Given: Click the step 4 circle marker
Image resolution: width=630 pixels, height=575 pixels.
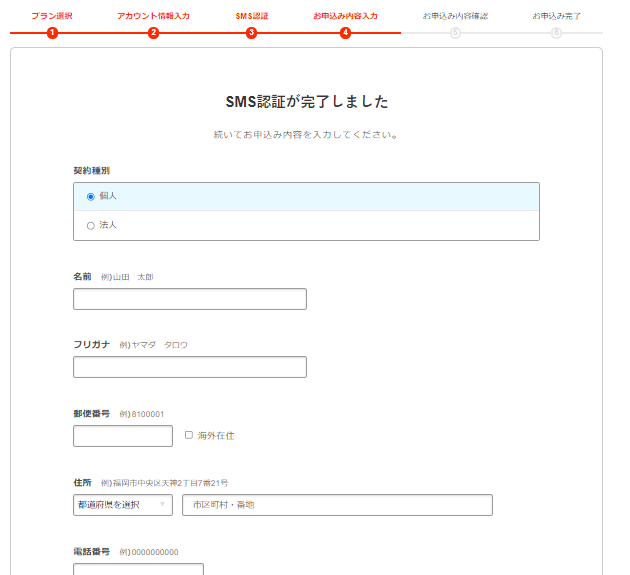Looking at the screenshot, I should (x=345, y=33).
